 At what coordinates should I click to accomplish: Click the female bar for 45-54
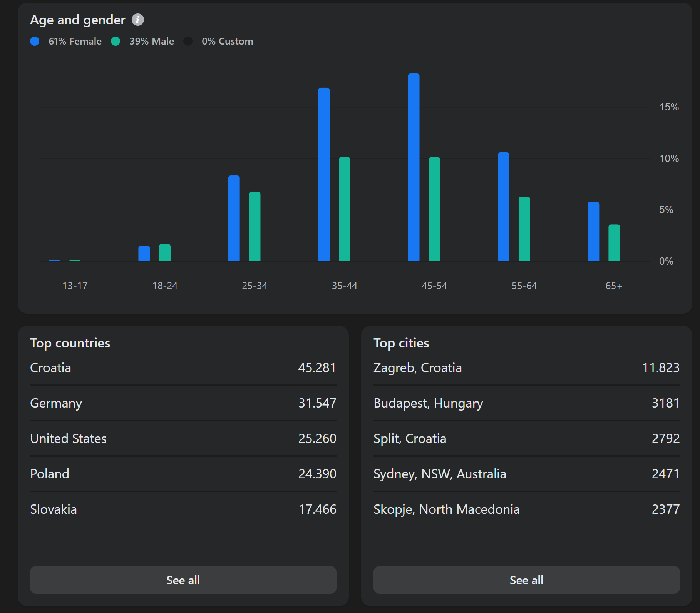point(414,167)
